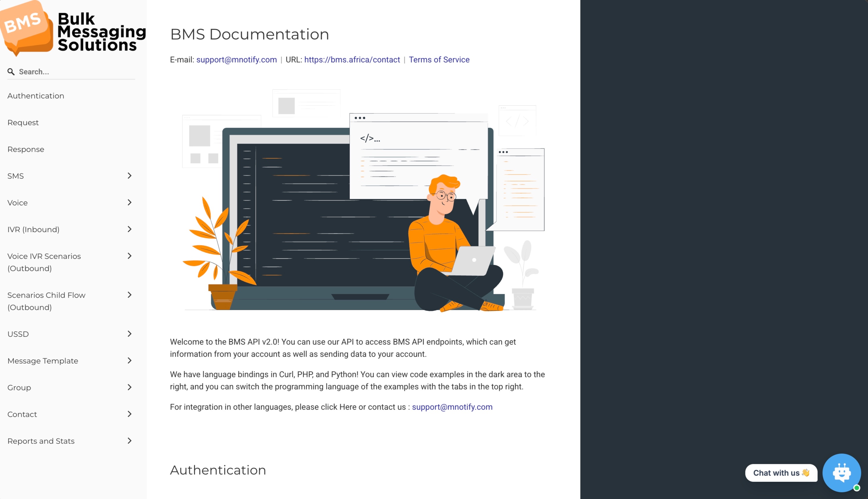Open the Response sidebar section

(x=26, y=149)
